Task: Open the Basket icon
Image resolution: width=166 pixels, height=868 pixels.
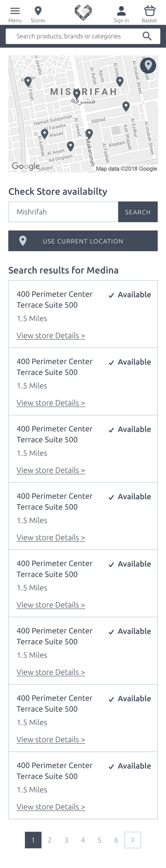Action: point(149,11)
